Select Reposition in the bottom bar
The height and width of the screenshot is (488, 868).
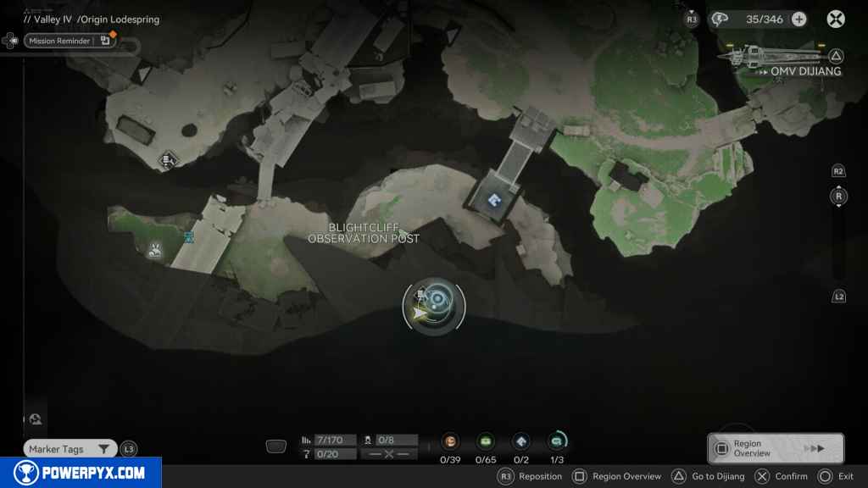point(530,476)
